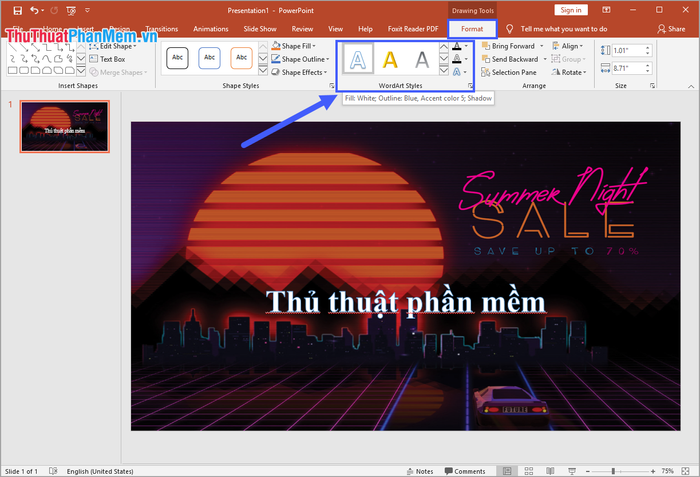Viewport: 700px width, 477px height.
Task: Open the Animations tab
Action: click(210, 29)
